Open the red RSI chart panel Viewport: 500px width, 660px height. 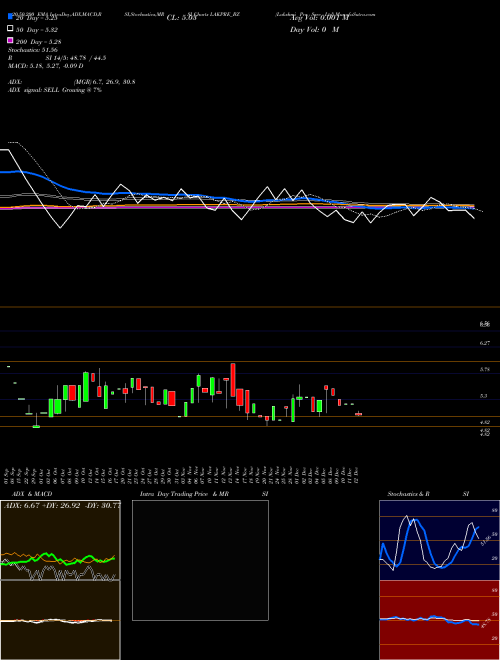tap(439, 620)
